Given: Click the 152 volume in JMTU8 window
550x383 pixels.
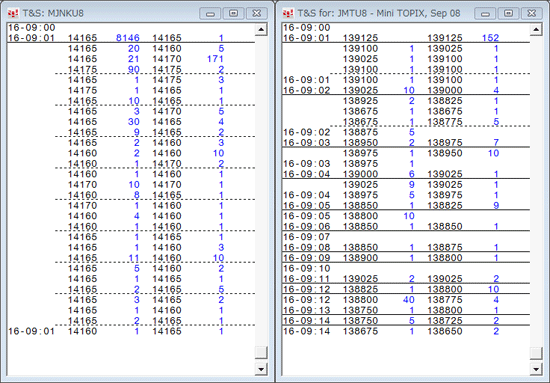Looking at the screenshot, I should pyautogui.click(x=490, y=38).
